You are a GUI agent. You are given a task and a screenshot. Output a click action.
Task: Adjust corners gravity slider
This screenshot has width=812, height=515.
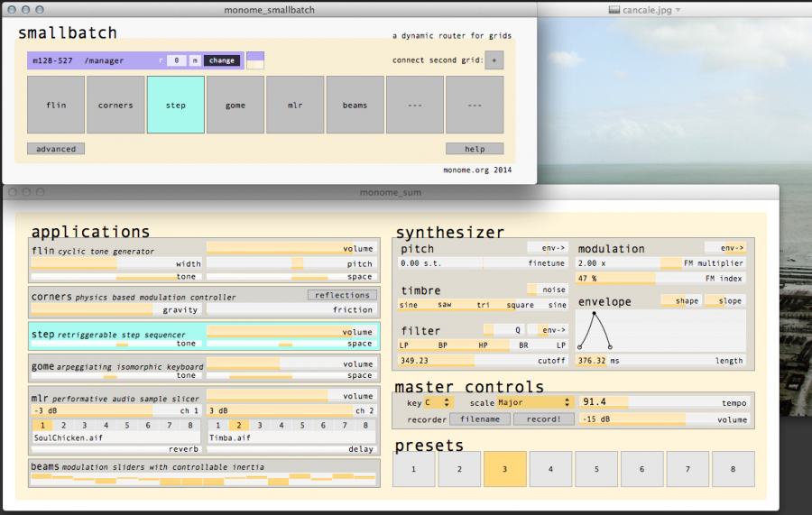coord(116,309)
